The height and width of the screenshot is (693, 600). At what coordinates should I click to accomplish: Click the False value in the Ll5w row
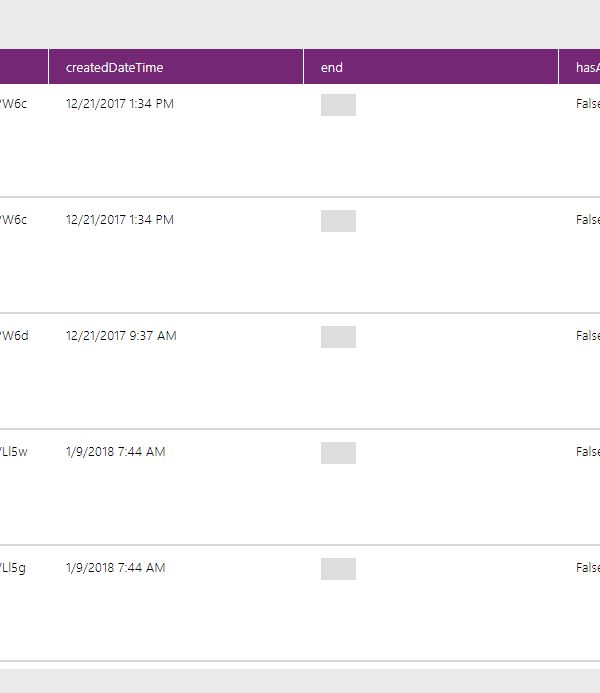pyautogui.click(x=588, y=452)
